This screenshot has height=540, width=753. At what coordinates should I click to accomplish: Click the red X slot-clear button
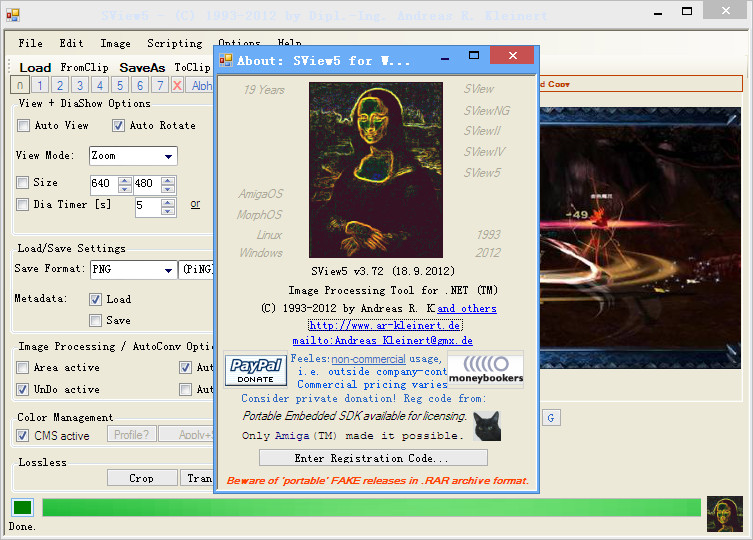(177, 86)
